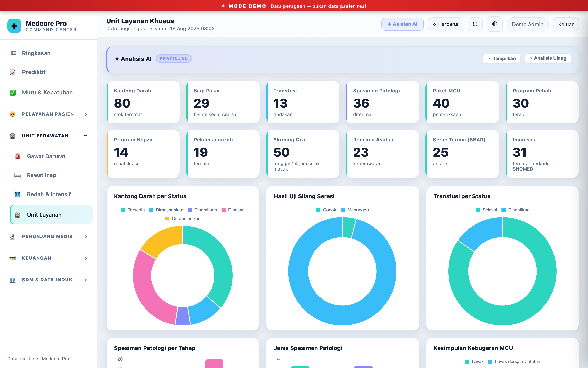Click the Medcore Pro logo icon
Image resolution: width=588 pixels, height=368 pixels.
pyautogui.click(x=14, y=26)
